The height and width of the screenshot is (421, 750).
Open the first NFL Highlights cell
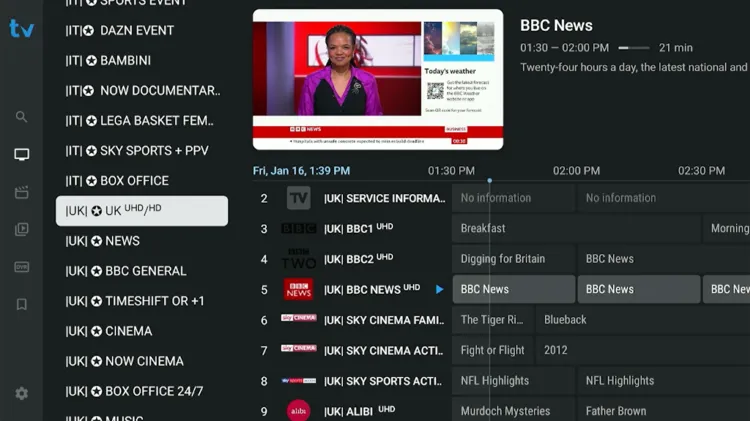514,381
